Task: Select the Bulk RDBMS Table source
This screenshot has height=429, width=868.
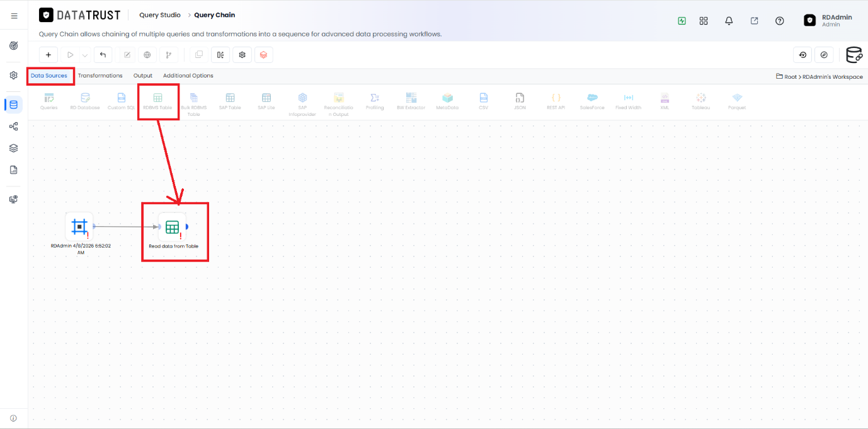Action: [x=193, y=104]
